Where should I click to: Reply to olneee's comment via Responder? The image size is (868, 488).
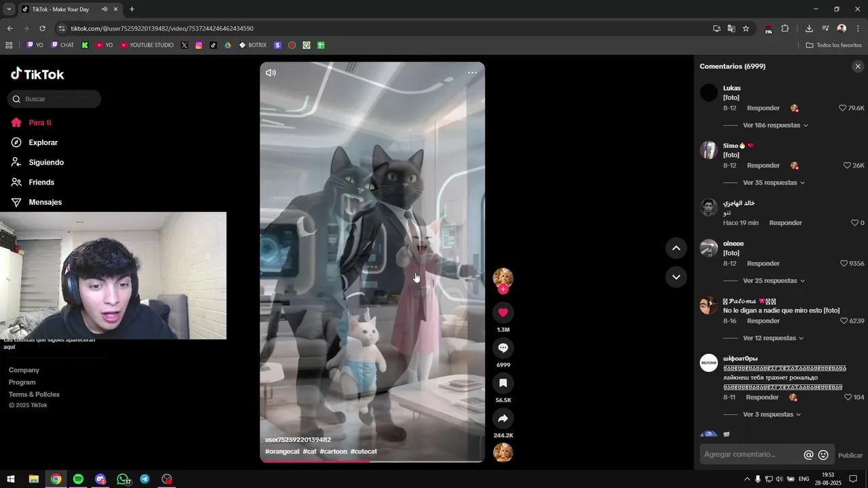click(x=763, y=264)
